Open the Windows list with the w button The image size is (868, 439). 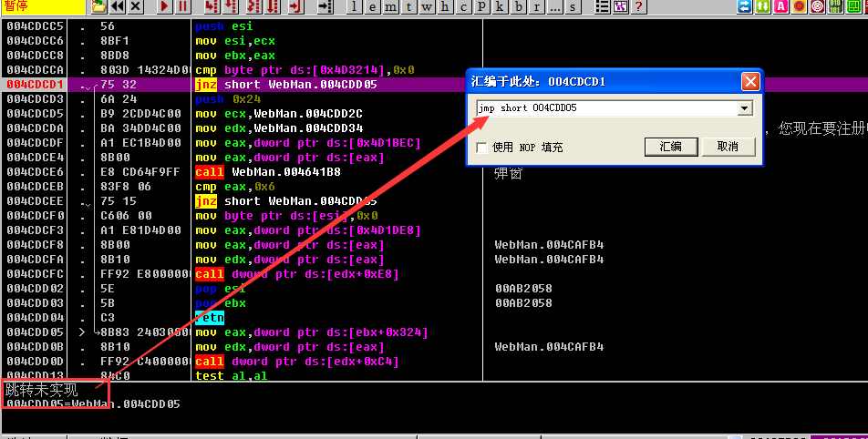pyautogui.click(x=427, y=6)
